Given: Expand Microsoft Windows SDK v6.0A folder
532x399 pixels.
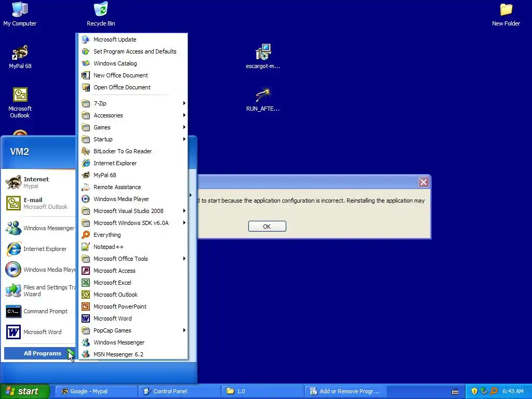Looking at the screenshot, I should point(132,223).
